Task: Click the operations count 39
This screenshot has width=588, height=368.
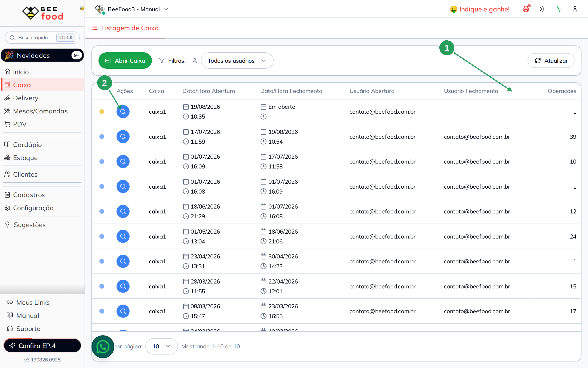Action: (x=573, y=137)
